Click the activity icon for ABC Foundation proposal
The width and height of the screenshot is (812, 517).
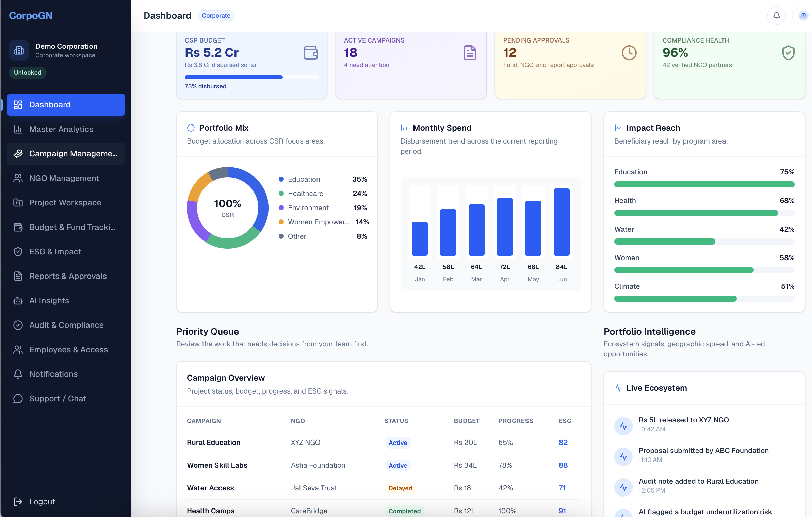pyautogui.click(x=623, y=456)
